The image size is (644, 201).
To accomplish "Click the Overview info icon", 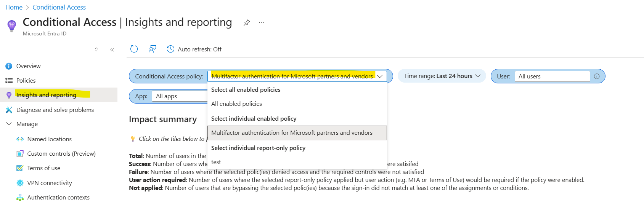I will (9, 66).
